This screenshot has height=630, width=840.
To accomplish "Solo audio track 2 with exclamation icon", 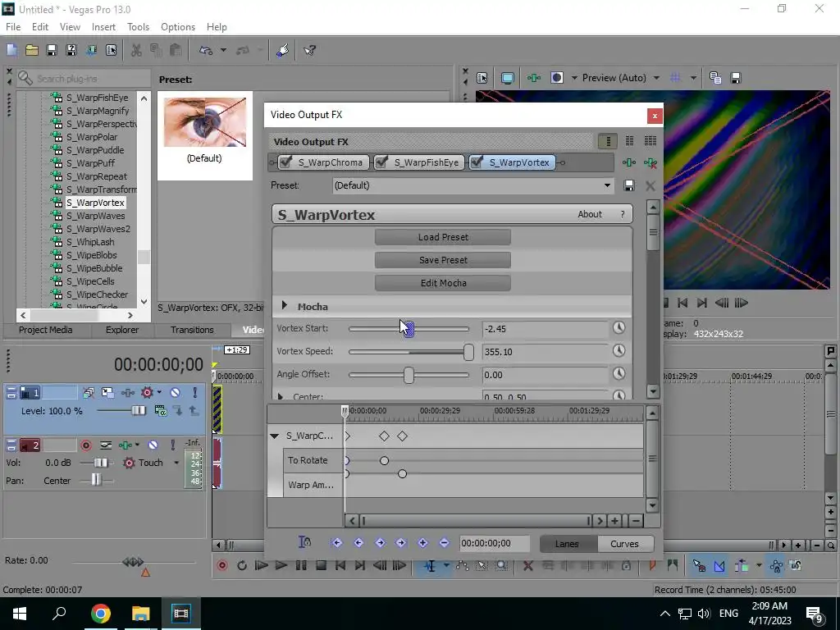I will (172, 445).
